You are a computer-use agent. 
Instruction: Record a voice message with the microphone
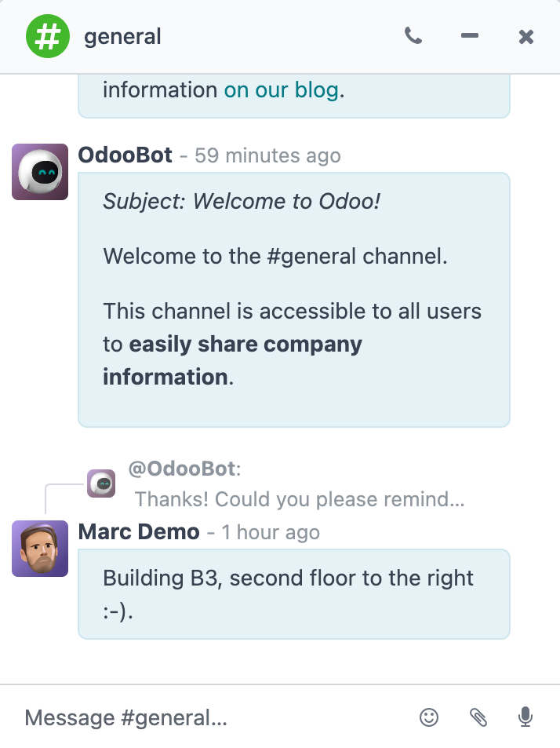pos(525,717)
